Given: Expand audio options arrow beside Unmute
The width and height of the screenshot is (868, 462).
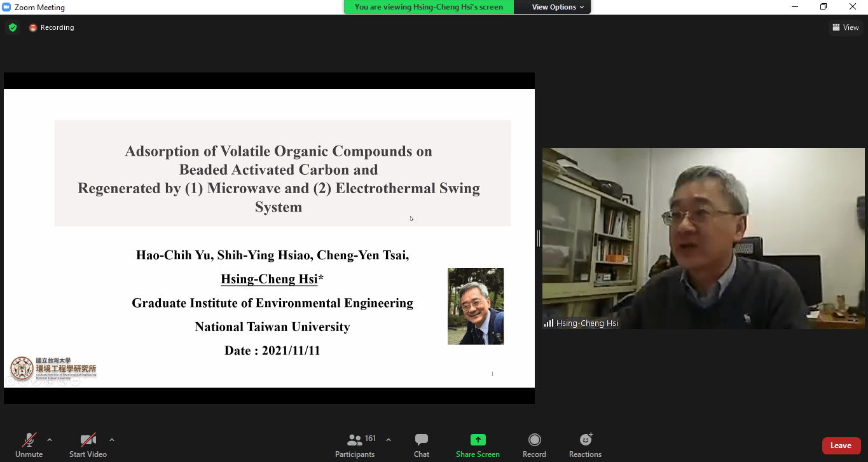Looking at the screenshot, I should [50, 440].
